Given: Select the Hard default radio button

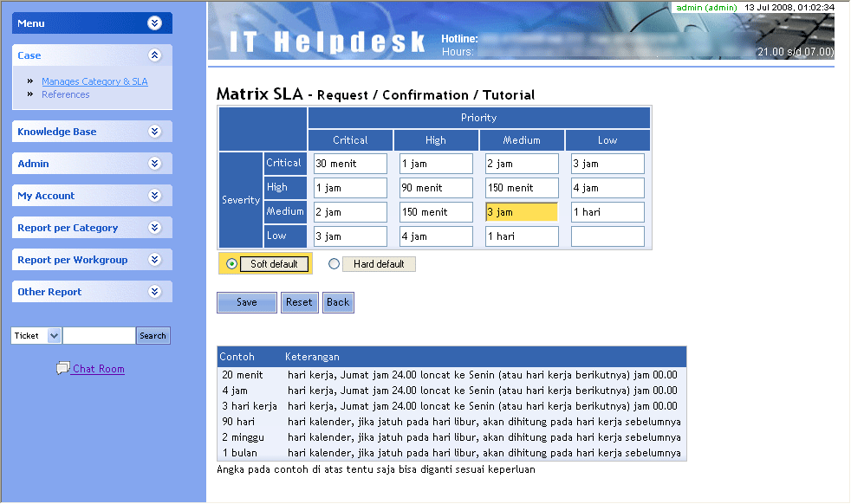Looking at the screenshot, I should (x=335, y=264).
